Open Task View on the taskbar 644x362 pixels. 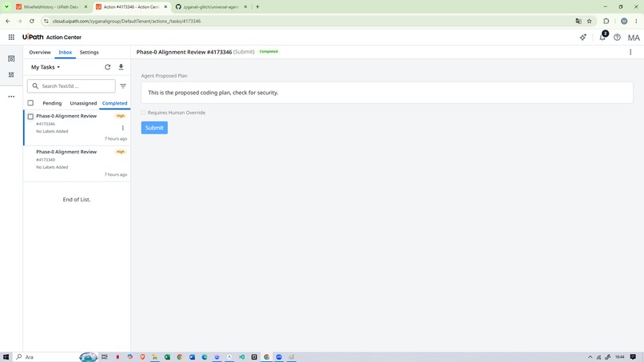coord(105,357)
